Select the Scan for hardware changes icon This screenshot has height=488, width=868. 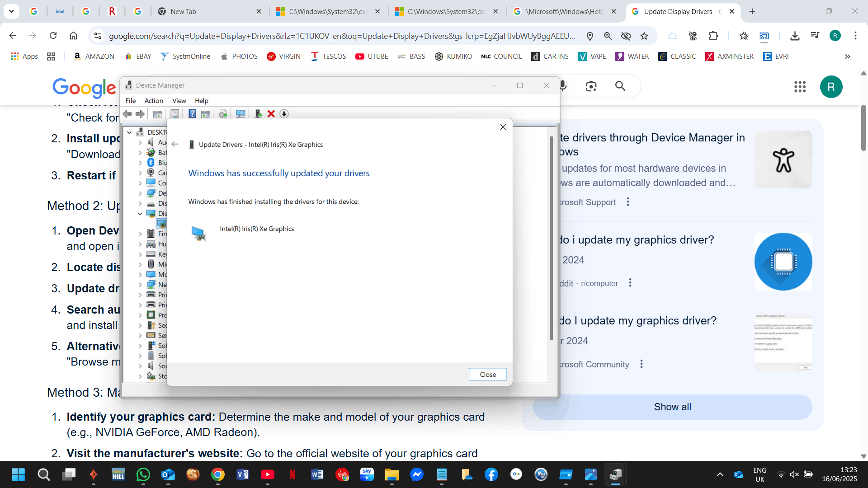(241, 114)
